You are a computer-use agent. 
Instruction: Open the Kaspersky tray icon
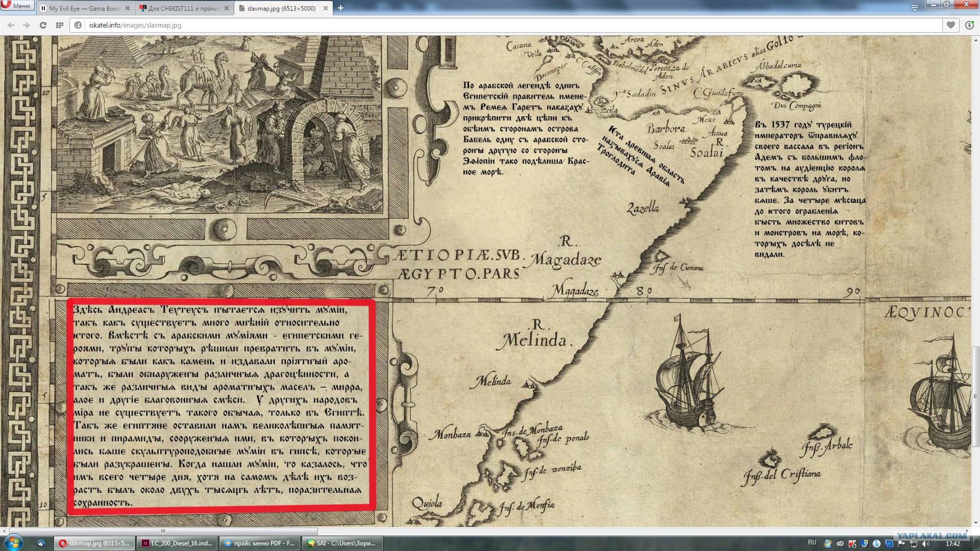[852, 544]
